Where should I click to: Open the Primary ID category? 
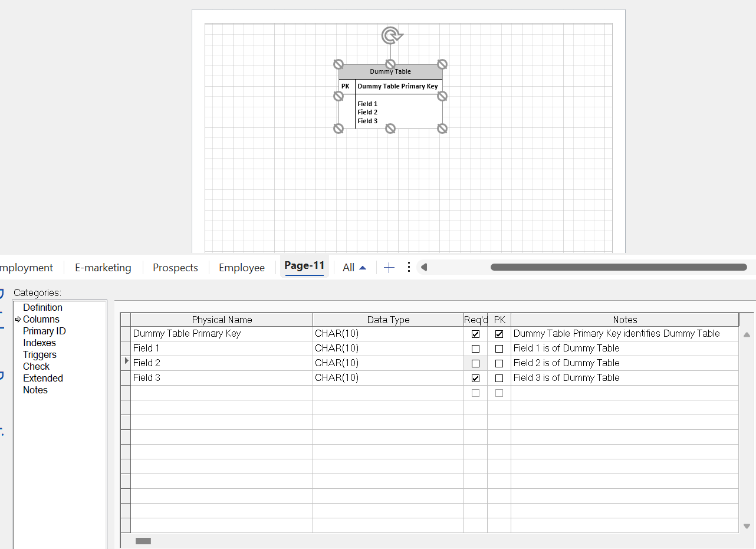pos(44,331)
